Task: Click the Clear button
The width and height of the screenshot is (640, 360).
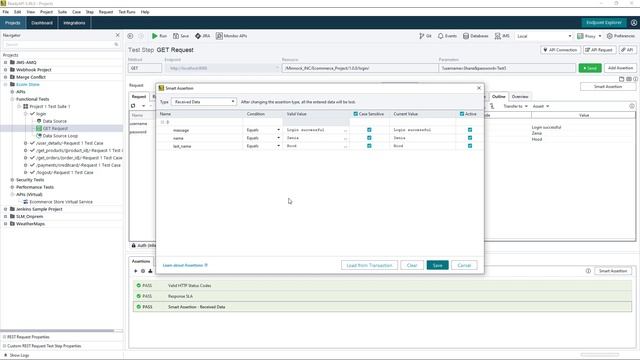Action: tap(412, 265)
